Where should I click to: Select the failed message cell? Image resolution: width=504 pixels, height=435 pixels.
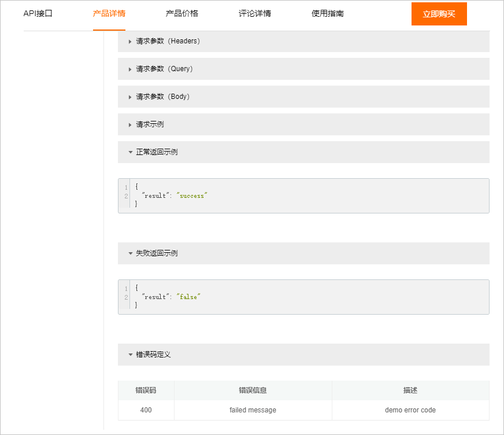pos(253,410)
